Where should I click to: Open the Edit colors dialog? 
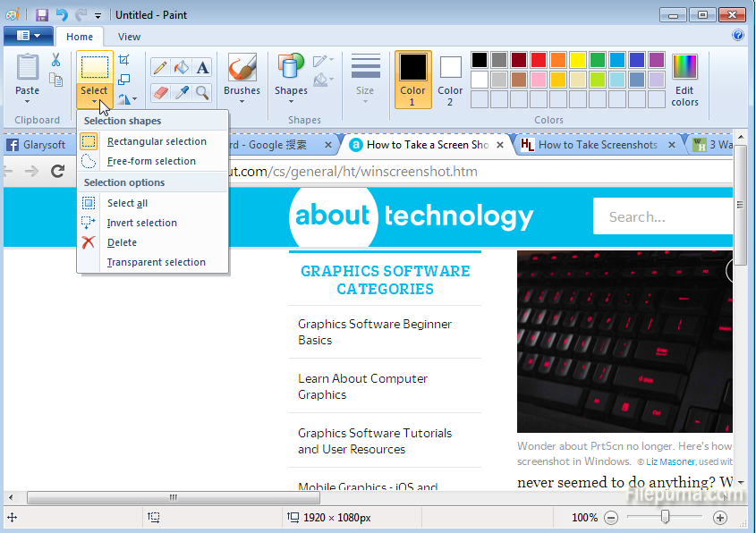(684, 80)
